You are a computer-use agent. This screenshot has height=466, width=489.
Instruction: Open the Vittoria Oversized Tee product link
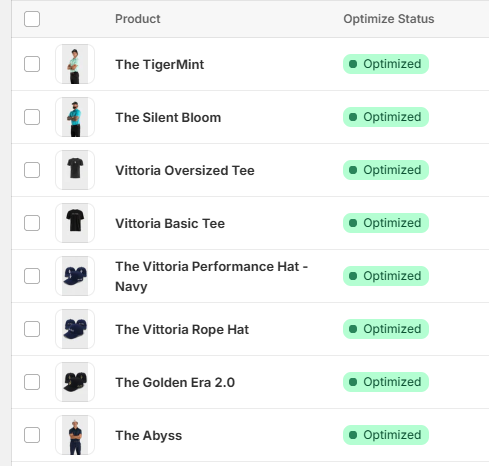pyautogui.click(x=185, y=170)
